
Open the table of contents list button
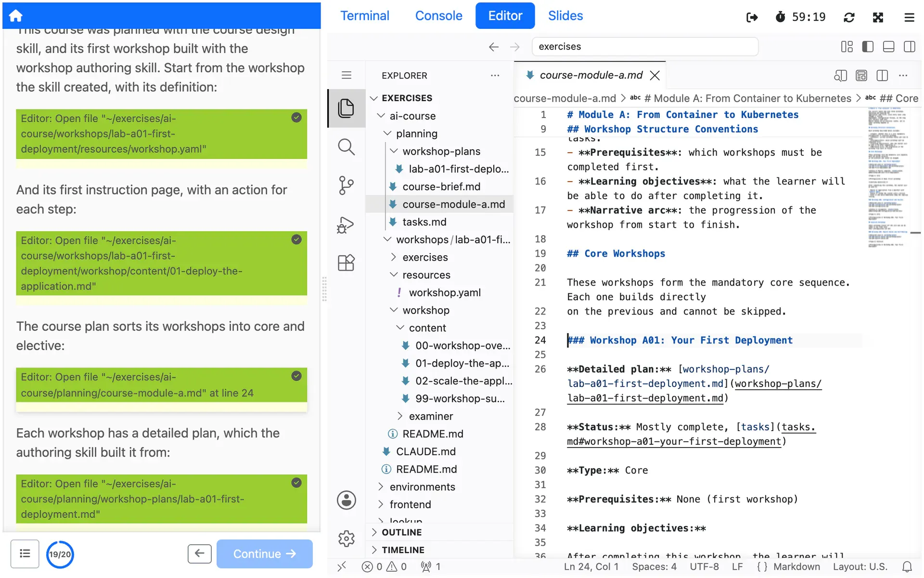(x=25, y=554)
